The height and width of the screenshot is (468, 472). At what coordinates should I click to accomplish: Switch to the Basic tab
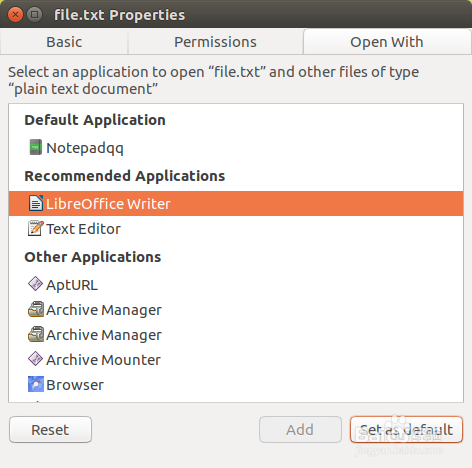click(x=64, y=42)
